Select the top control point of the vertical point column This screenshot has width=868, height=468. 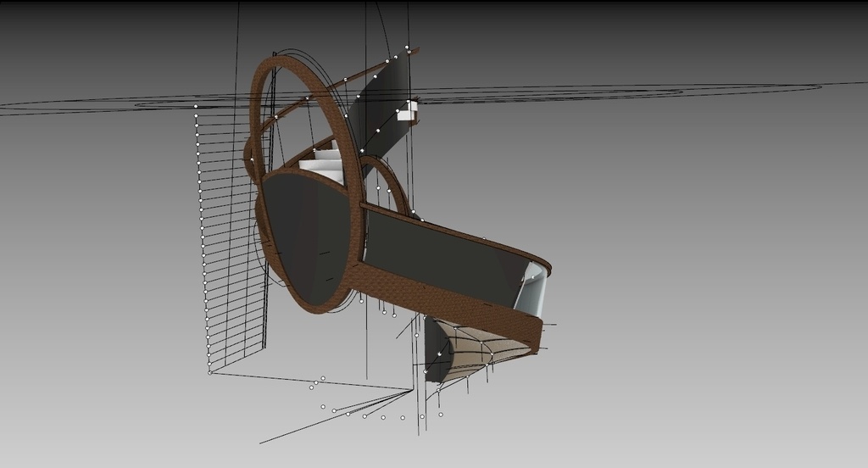click(x=196, y=107)
